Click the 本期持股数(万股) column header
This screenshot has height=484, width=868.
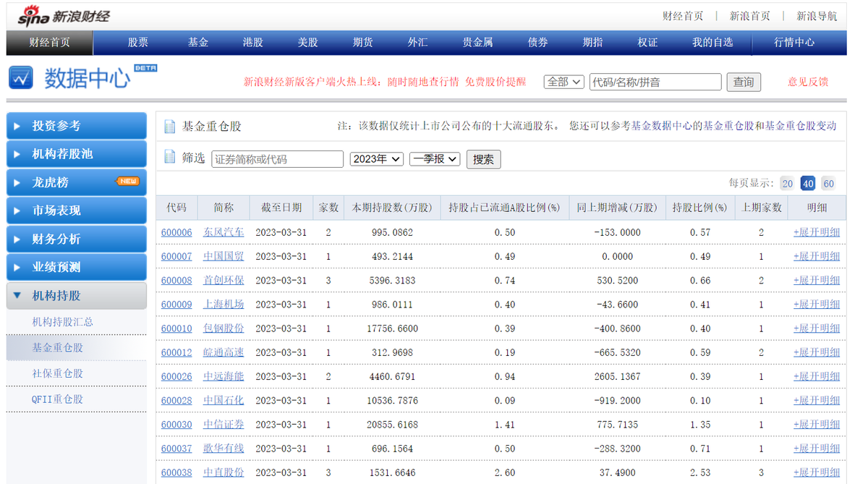click(x=391, y=208)
